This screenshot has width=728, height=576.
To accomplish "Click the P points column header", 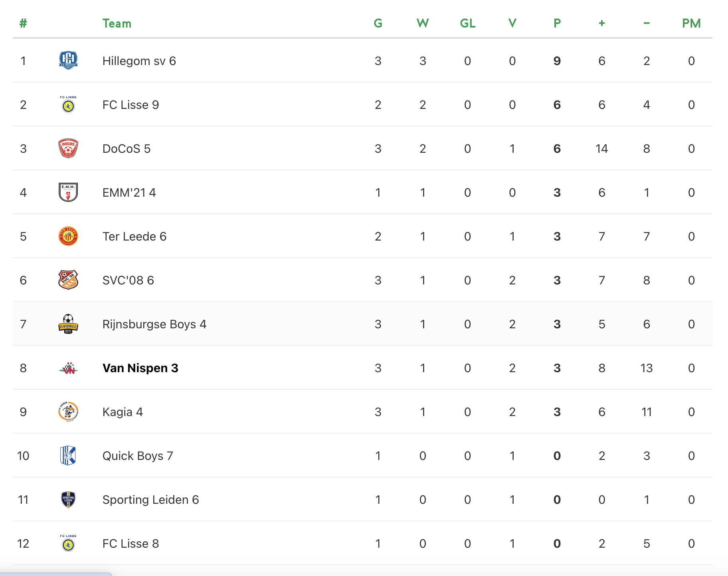I will point(557,24).
